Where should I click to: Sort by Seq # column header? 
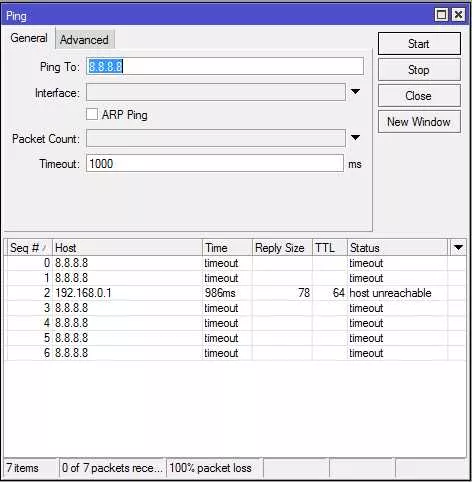click(28, 248)
